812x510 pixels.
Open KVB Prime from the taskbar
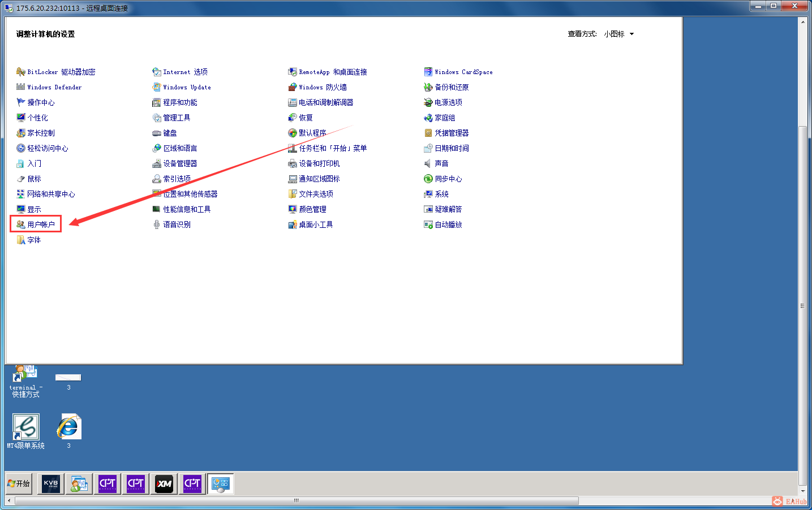(51, 484)
